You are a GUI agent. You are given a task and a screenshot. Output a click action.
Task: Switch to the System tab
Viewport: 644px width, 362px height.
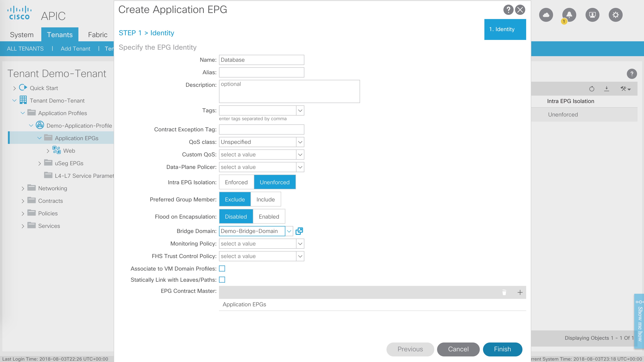pos(22,35)
